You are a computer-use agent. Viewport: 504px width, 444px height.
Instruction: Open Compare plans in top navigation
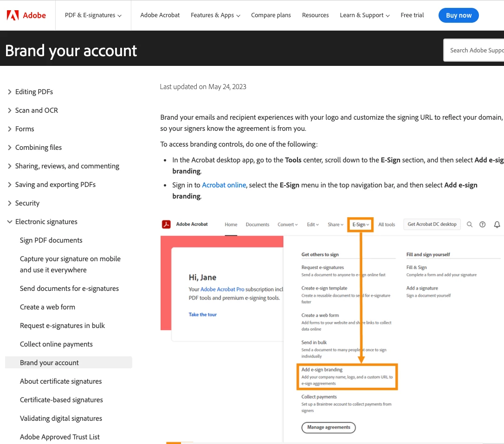(x=271, y=15)
